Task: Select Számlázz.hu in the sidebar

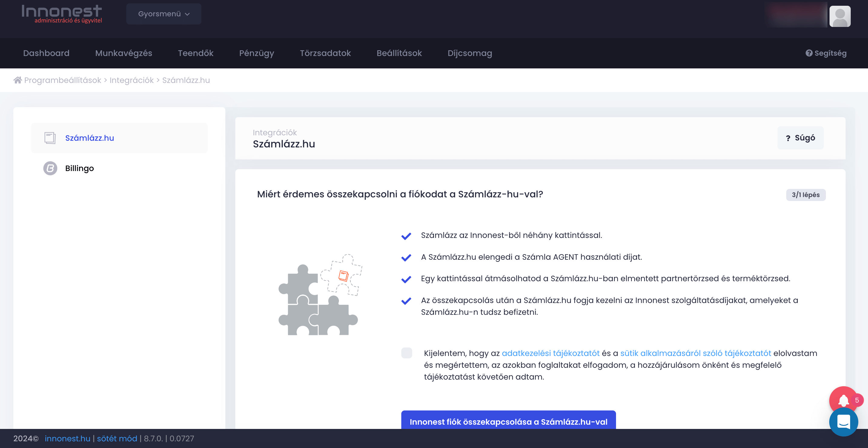Action: (119, 138)
